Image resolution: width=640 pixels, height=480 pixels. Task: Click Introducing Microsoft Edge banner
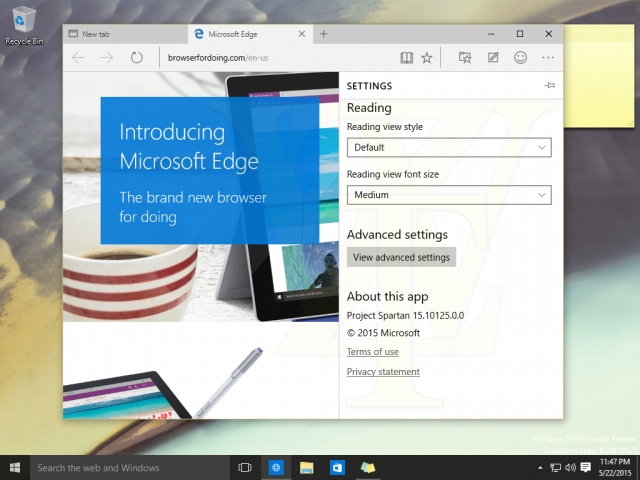(x=210, y=171)
